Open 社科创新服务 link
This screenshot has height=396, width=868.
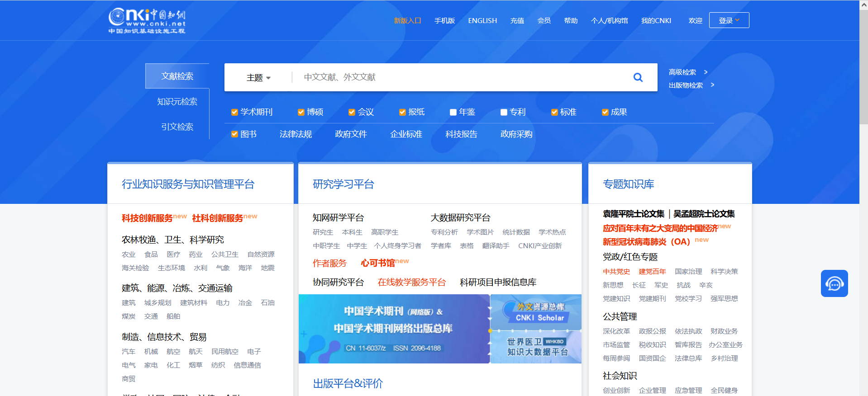[218, 218]
